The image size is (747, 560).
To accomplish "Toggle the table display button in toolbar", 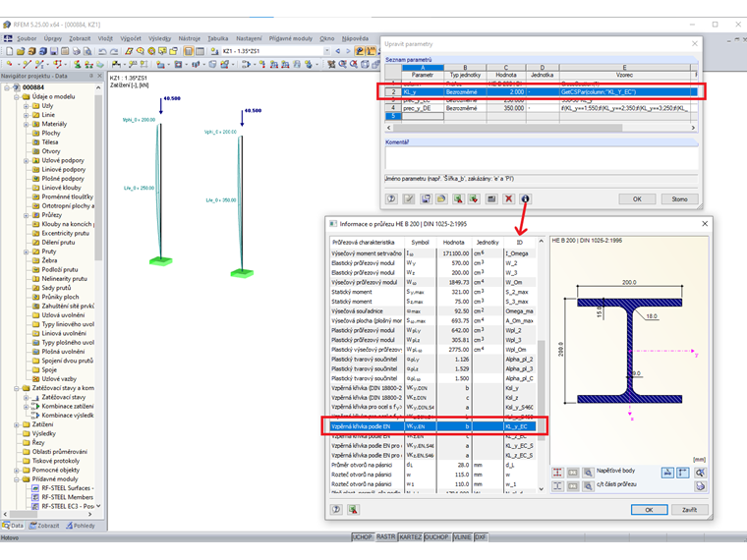I will [201, 51].
